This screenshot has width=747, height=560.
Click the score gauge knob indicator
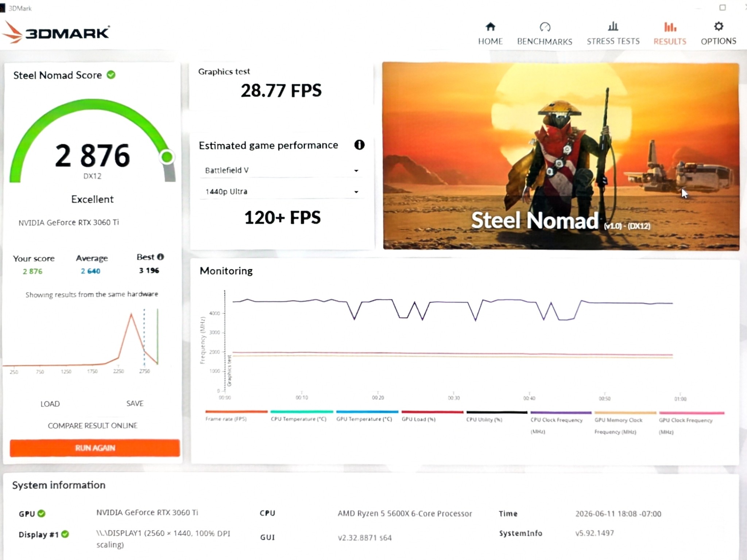tap(167, 157)
